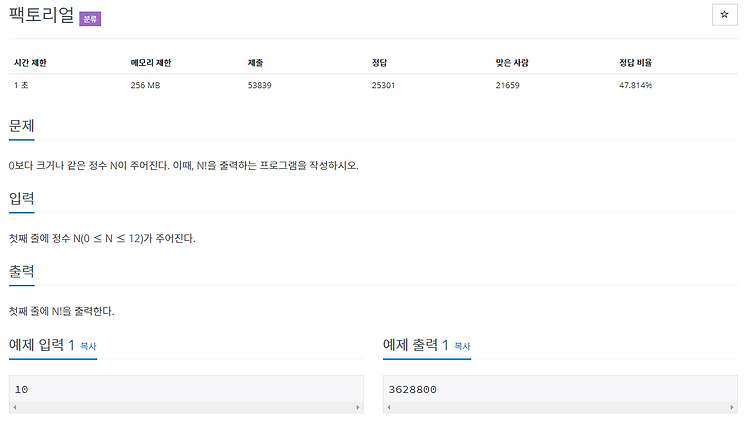
Task: Click right scroll arrow of example output box
Action: 732,407
